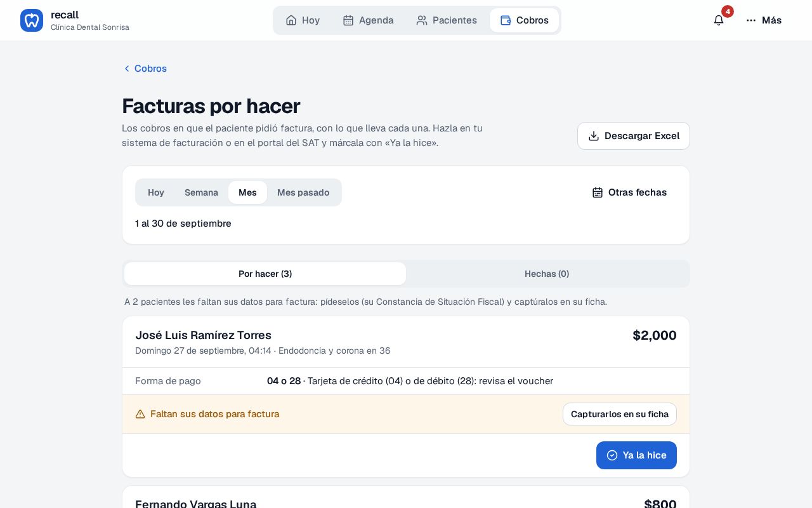
Task: Select the Mes date range filter
Action: [247, 192]
